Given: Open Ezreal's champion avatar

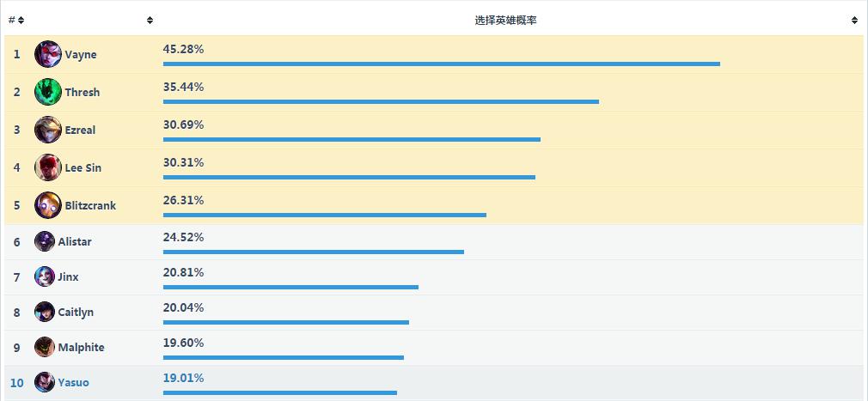Looking at the screenshot, I should click(48, 130).
